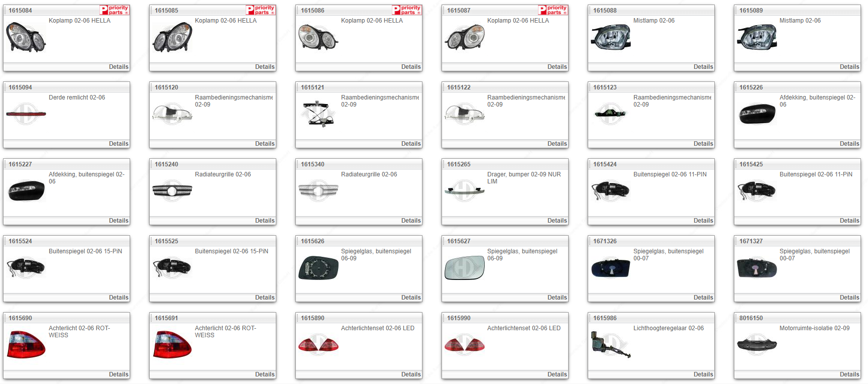
Task: Show Details for Mistlamp 1615089
Action: point(849,67)
